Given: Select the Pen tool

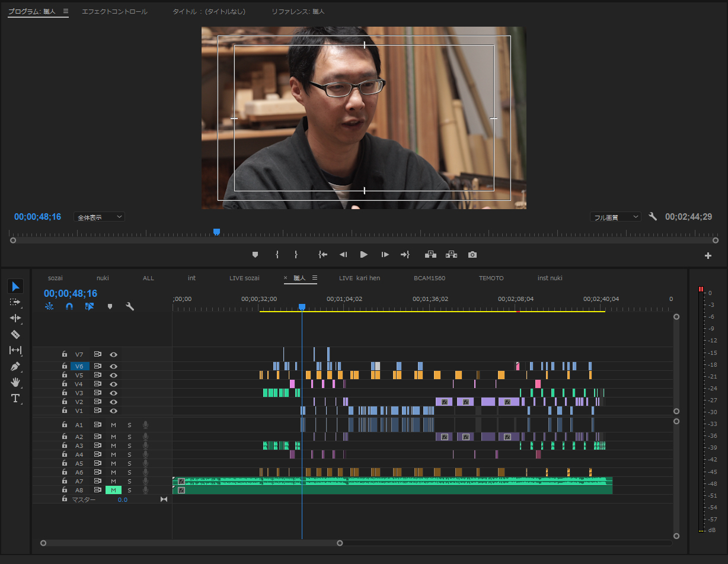Looking at the screenshot, I should [x=15, y=366].
